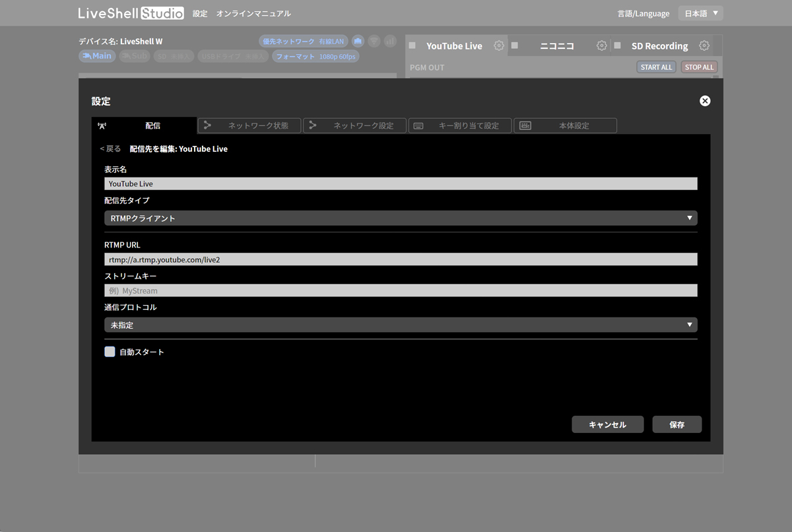792x532 pixels.
Task: Click the PGM OUT label
Action: point(427,67)
